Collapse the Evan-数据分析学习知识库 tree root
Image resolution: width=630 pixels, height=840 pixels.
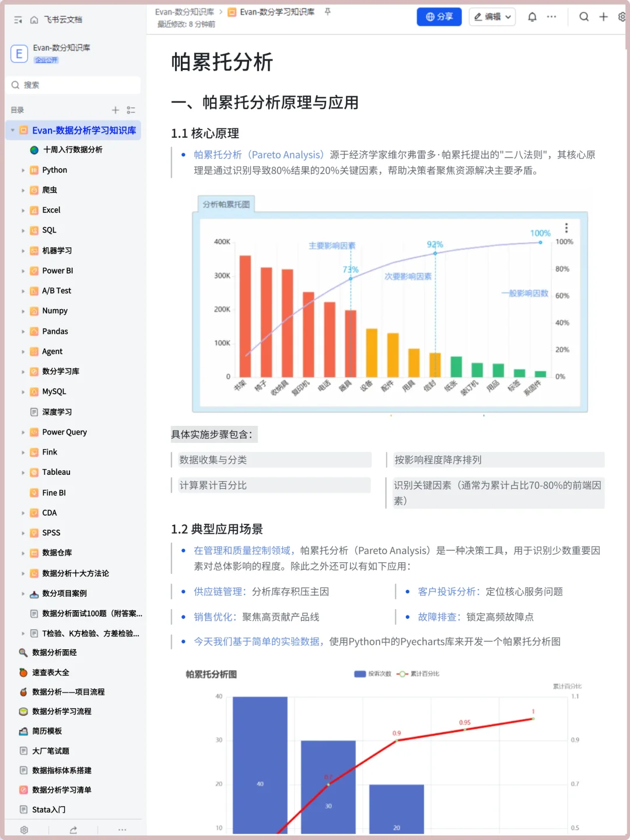coord(13,131)
